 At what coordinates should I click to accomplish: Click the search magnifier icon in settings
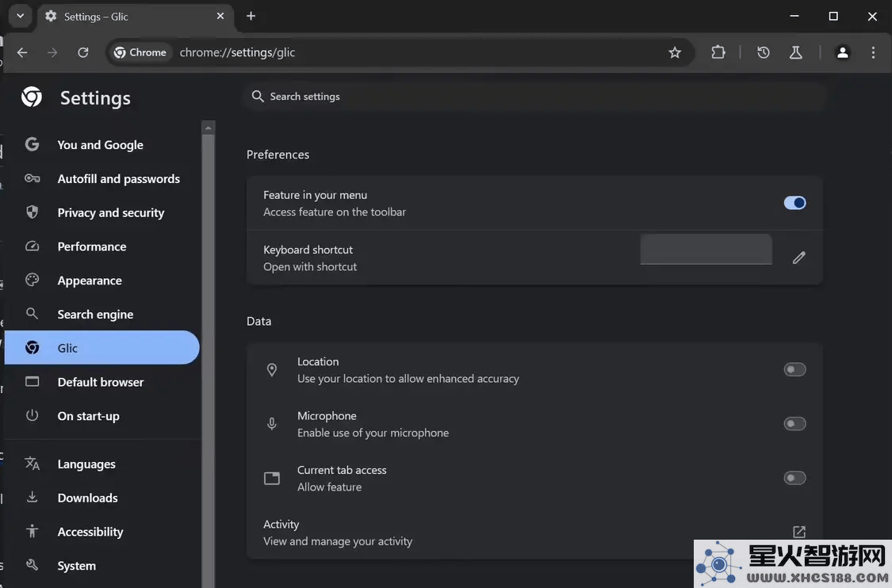coord(258,96)
